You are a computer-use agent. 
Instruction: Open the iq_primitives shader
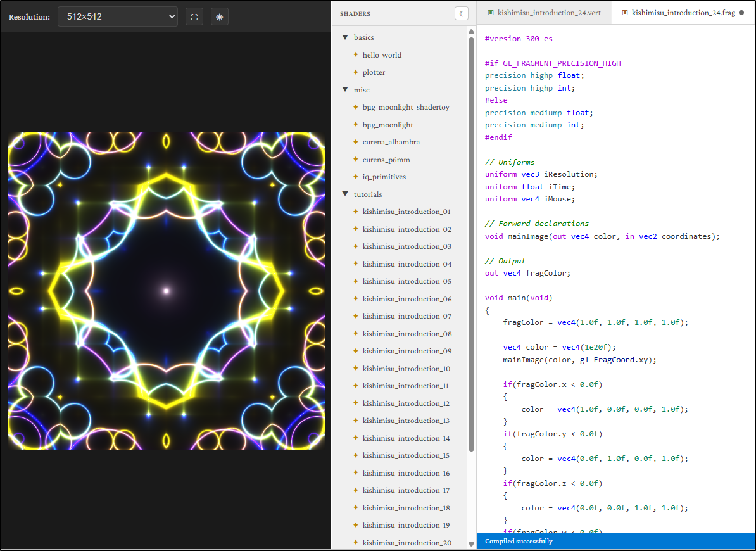coord(384,177)
